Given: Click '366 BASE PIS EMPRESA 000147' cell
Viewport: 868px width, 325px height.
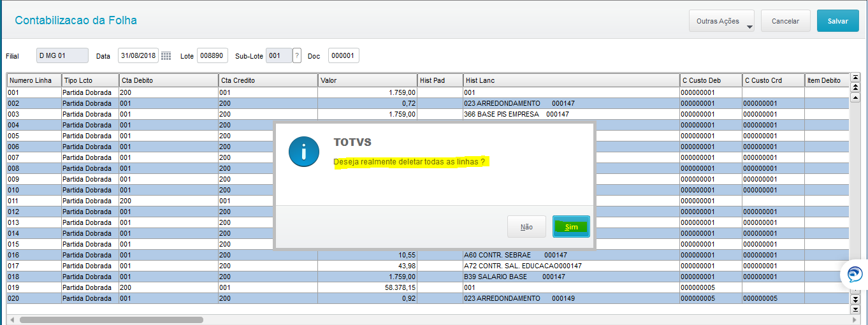Looking at the screenshot, I should (571, 114).
